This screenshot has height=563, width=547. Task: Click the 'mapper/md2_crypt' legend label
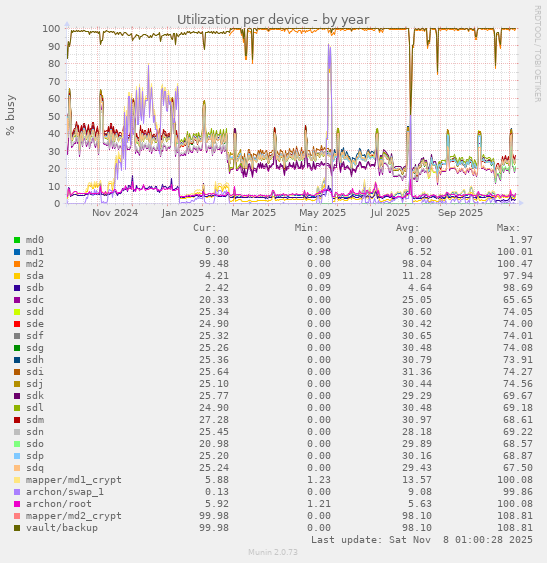[x=74, y=516]
